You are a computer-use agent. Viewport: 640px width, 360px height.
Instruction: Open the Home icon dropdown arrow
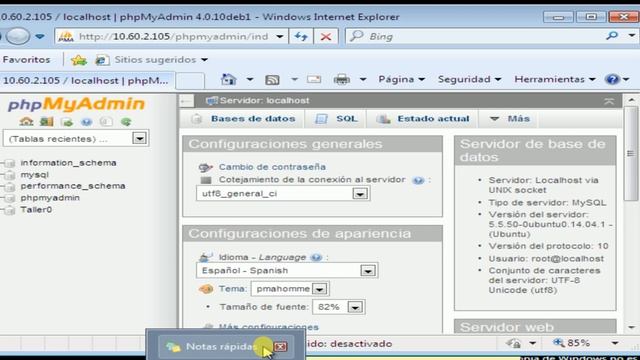coord(249,79)
